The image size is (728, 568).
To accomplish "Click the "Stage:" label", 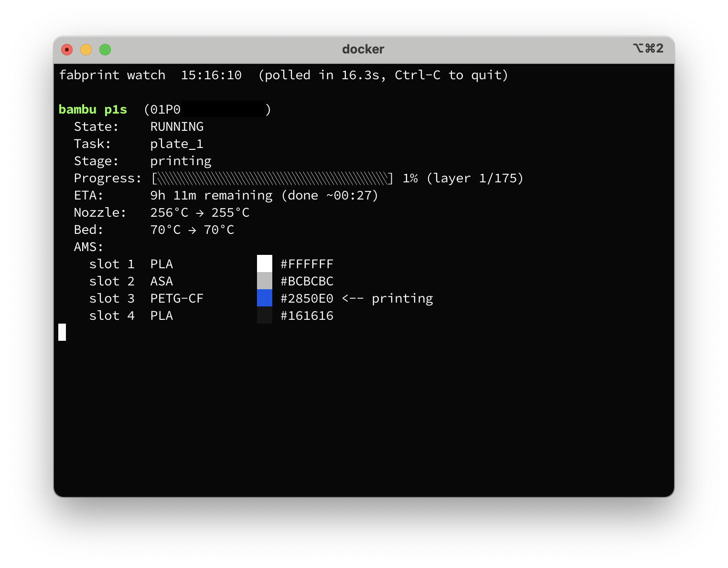I will tap(96, 161).
